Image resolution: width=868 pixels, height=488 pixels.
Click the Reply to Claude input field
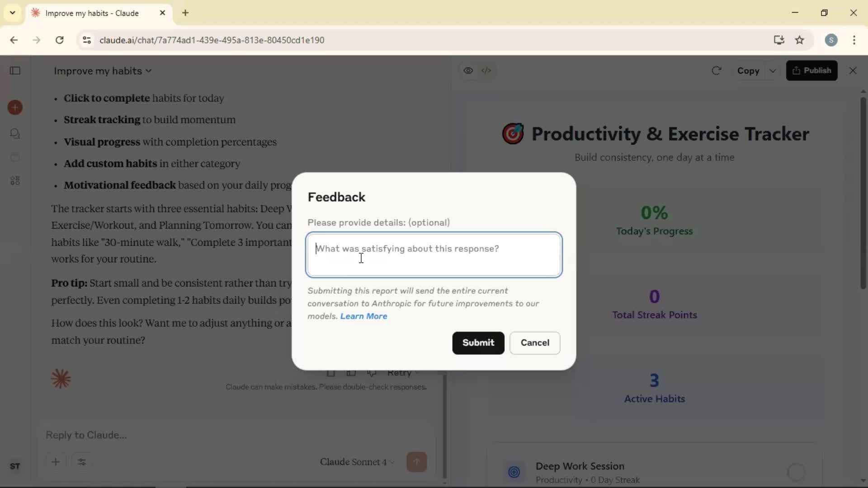(x=235, y=435)
